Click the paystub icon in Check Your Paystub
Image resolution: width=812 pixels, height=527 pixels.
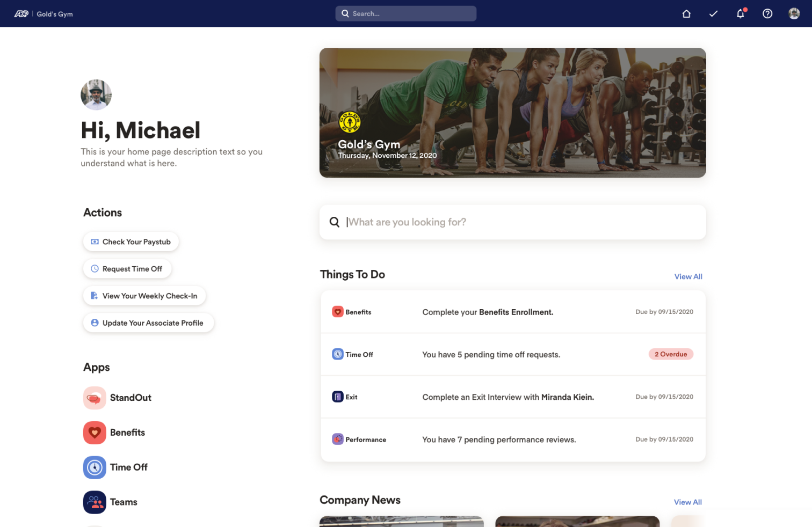coord(95,242)
